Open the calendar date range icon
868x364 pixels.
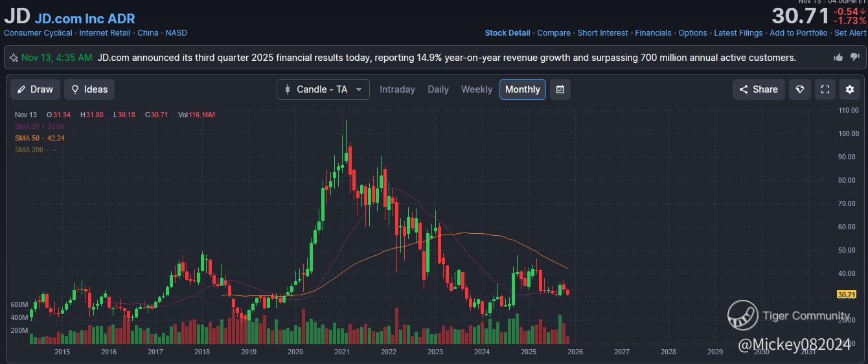(560, 89)
